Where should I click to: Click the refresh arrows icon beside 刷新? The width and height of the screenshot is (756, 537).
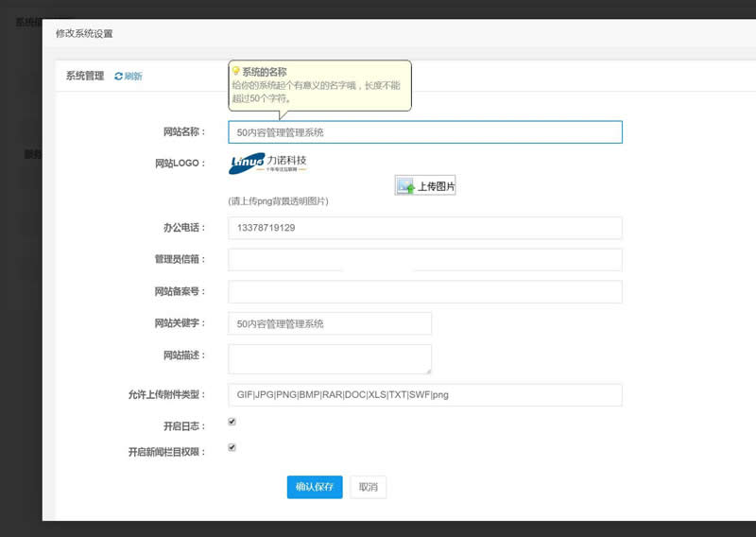click(119, 77)
